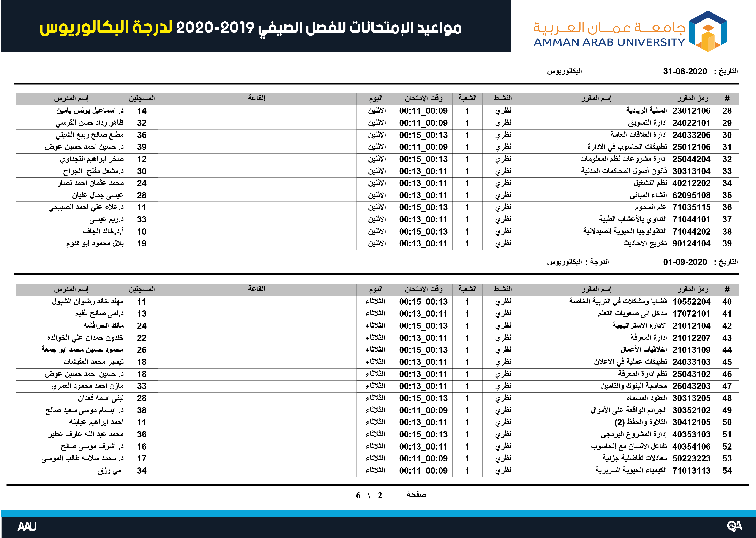Click instructor name مي رزق
This screenshot has height=538, width=756.
pos(109,471)
